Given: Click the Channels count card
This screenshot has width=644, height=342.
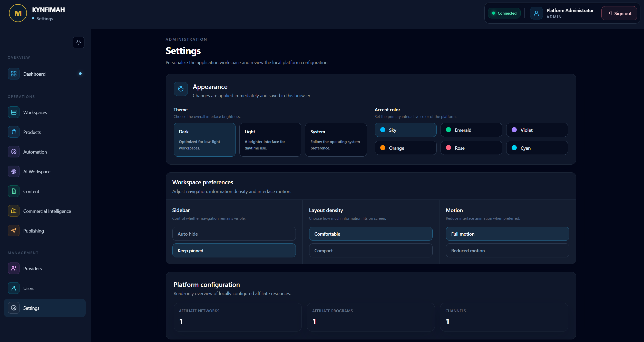Looking at the screenshot, I should [x=504, y=317].
